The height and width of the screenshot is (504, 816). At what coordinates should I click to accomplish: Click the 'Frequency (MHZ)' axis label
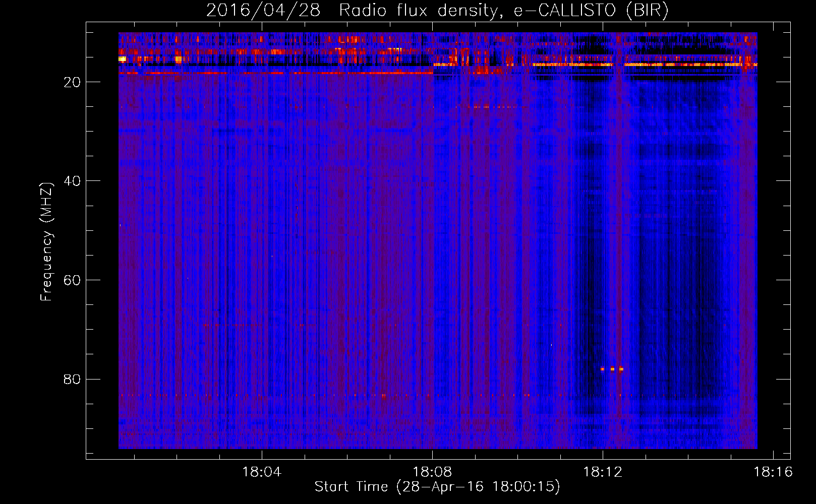46,242
